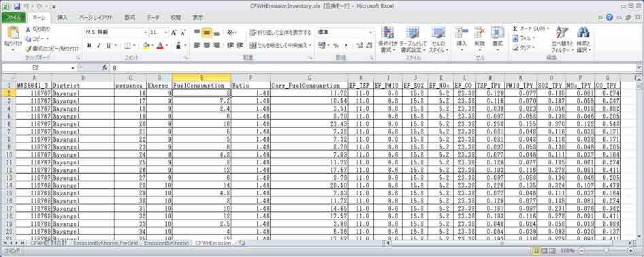Toggle Underline formatting

click(x=108, y=46)
